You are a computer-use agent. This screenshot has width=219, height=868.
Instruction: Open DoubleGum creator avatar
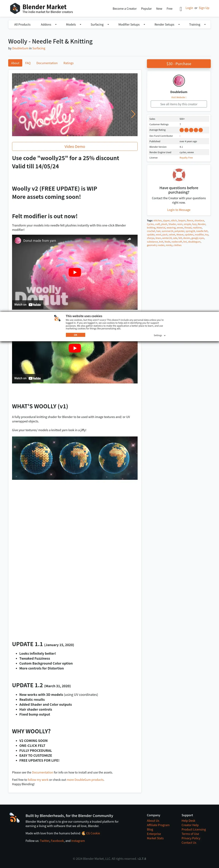click(179, 81)
